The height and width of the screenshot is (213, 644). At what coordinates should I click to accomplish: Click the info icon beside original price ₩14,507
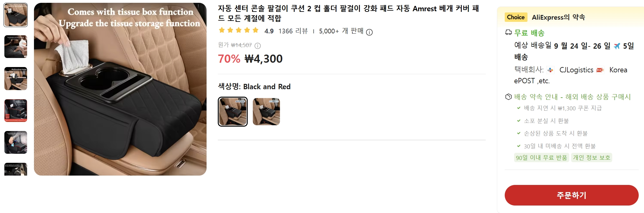pyautogui.click(x=258, y=46)
